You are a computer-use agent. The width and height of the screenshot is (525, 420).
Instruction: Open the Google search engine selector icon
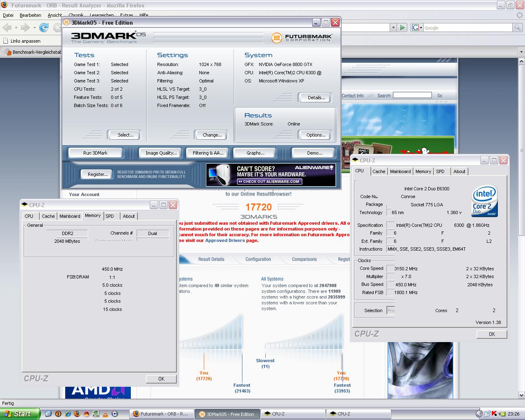(417, 27)
